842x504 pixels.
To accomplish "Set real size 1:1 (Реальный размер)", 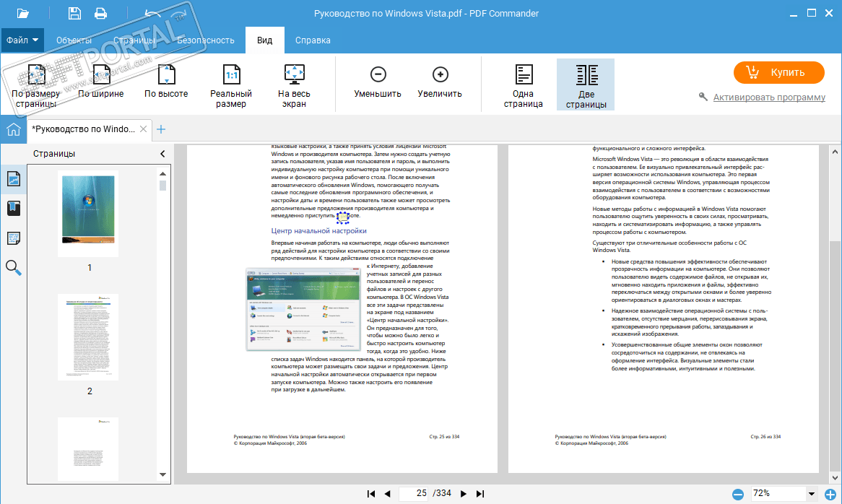I will click(231, 84).
